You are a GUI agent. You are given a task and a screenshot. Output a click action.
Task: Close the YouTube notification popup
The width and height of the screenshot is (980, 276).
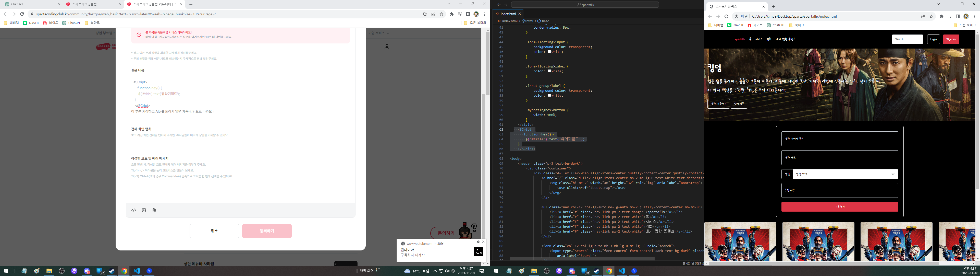click(484, 242)
